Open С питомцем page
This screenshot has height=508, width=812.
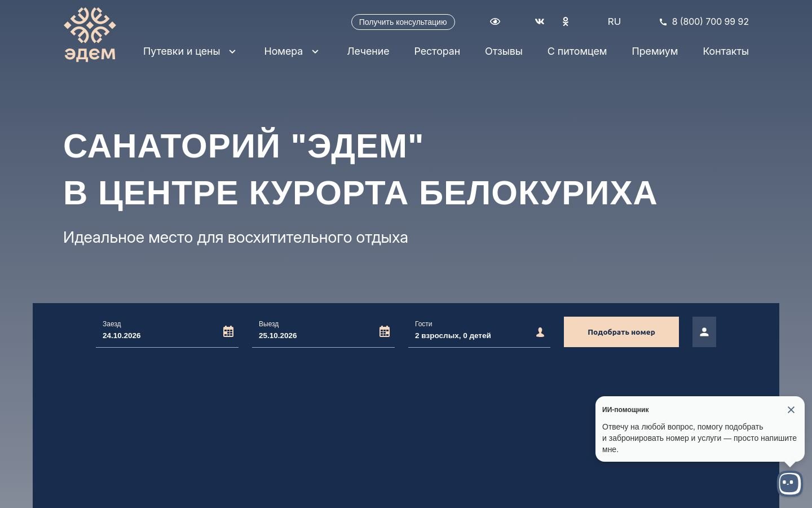pos(577,51)
